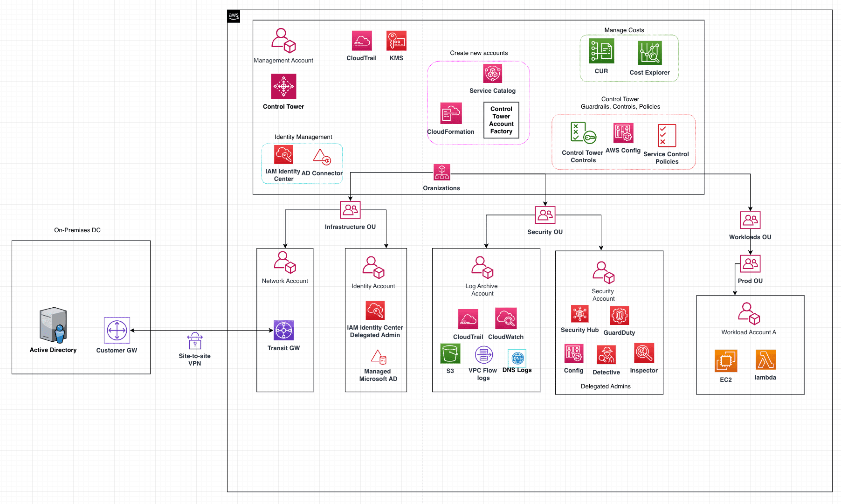The height and width of the screenshot is (504, 841).
Task: Select the 'On-Premises DC' label
Action: (x=77, y=230)
